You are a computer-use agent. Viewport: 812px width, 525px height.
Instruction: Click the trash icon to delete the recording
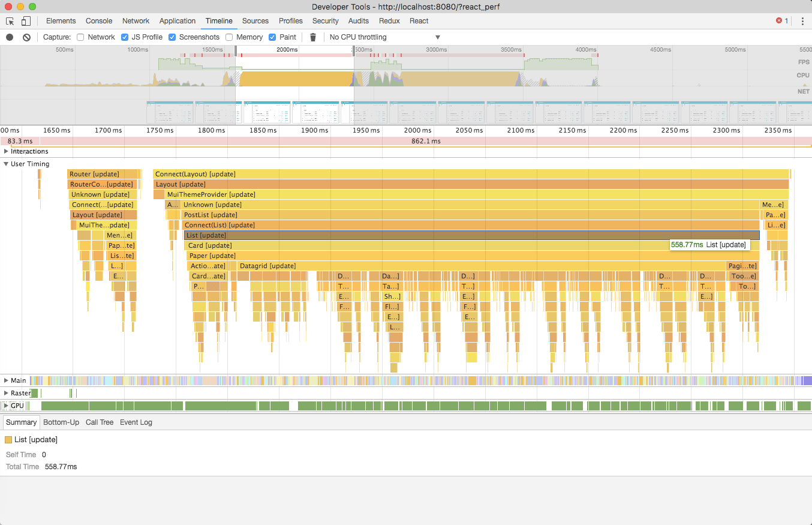[x=312, y=37]
